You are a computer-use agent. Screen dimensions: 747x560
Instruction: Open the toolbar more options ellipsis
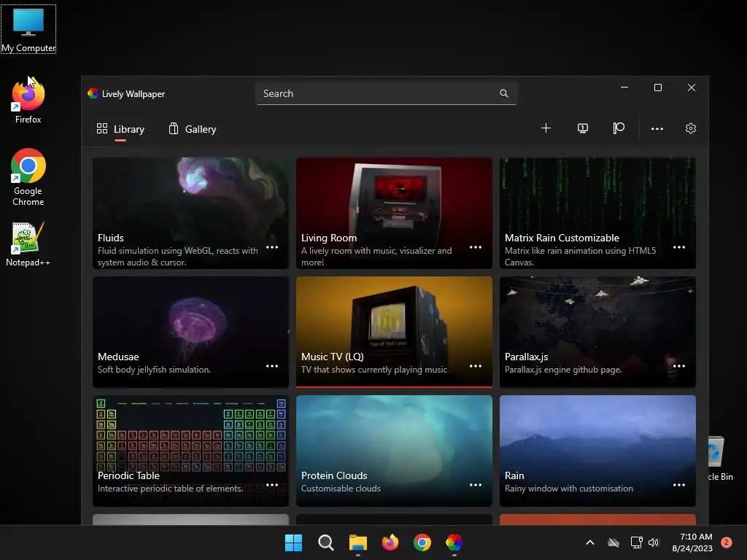coord(657,128)
